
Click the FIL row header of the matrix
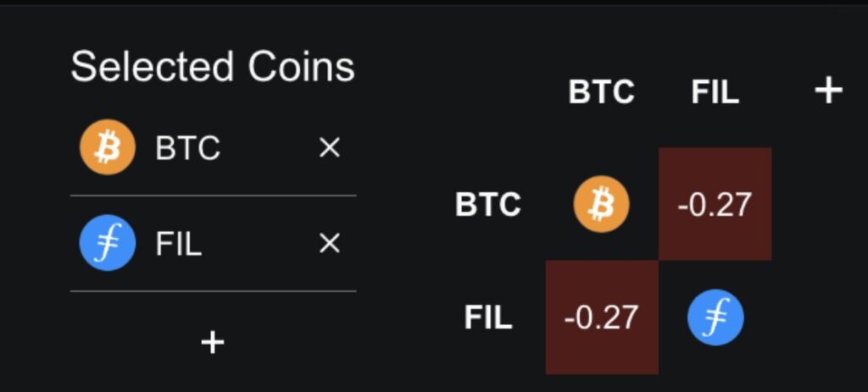pos(487,318)
